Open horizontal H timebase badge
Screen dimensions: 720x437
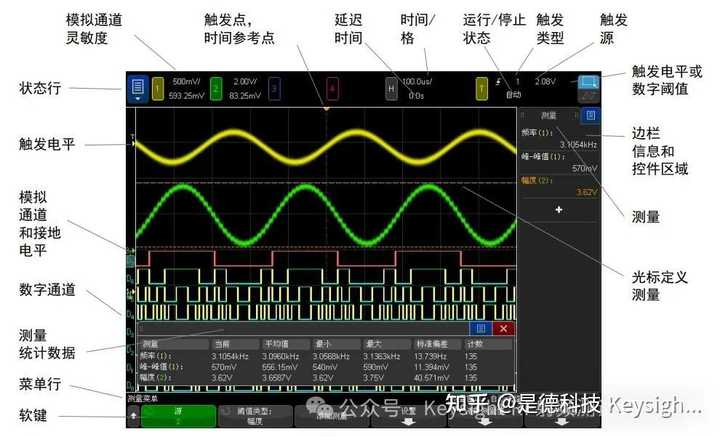(391, 88)
